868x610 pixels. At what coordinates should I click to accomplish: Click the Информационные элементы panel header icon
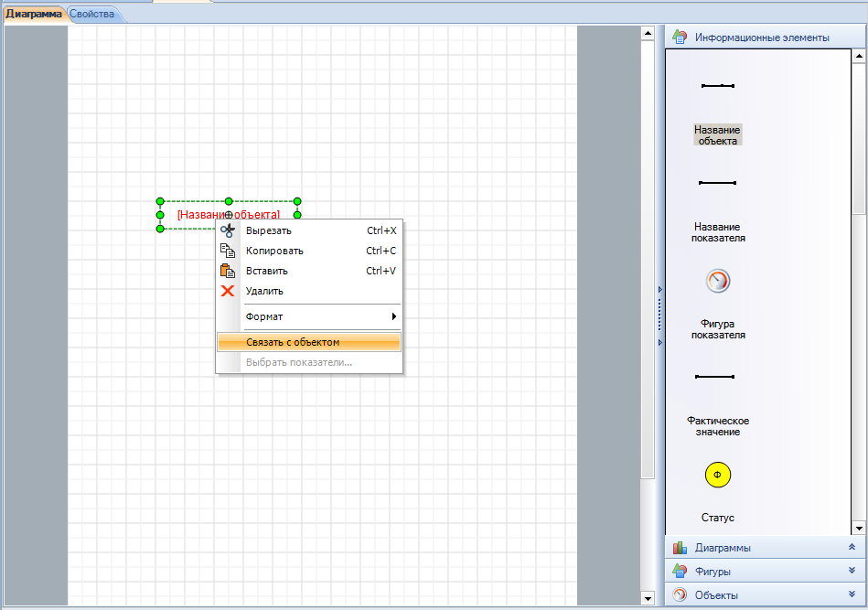click(x=679, y=37)
